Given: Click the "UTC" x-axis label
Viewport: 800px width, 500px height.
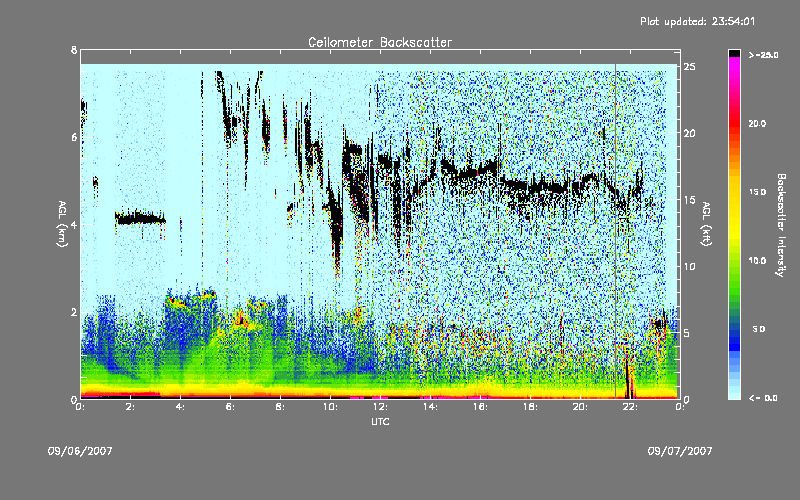Looking at the screenshot, I should click(380, 421).
